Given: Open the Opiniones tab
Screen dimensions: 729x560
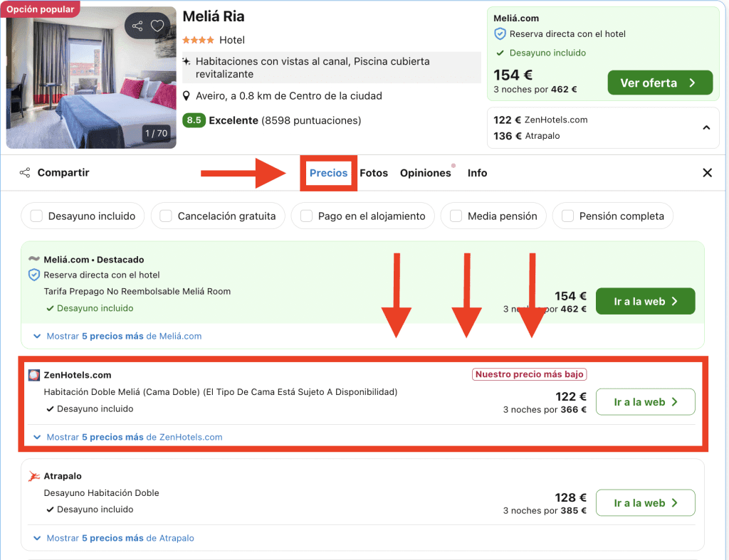Looking at the screenshot, I should 425,173.
